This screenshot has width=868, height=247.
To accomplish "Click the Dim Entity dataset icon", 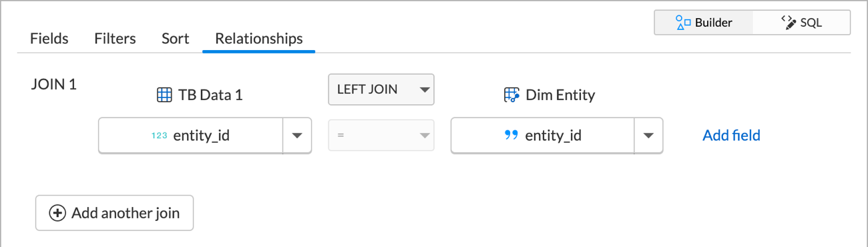I will pos(511,95).
